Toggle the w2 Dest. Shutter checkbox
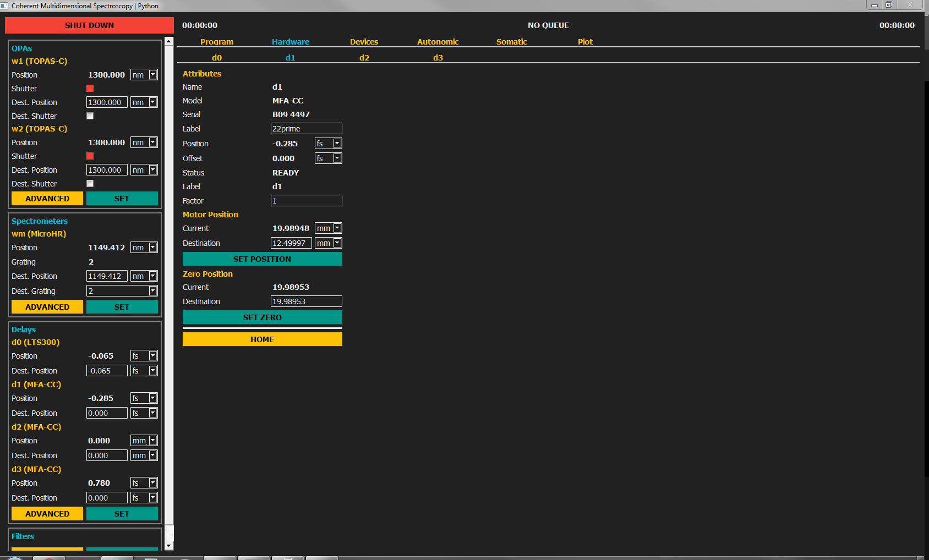 pyautogui.click(x=90, y=184)
